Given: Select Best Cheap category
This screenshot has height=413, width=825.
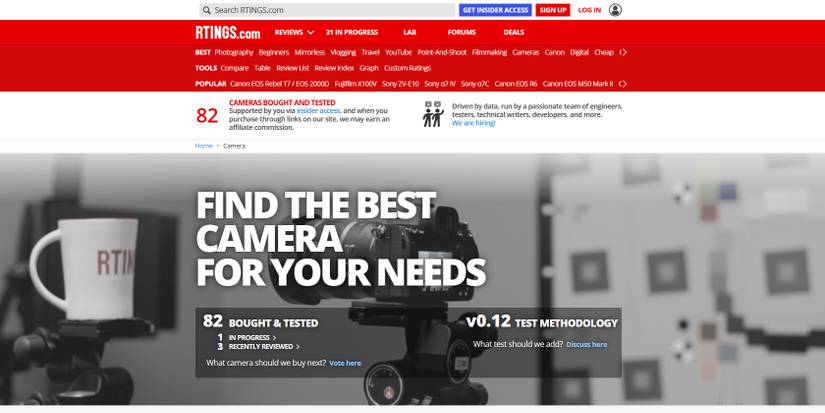Looking at the screenshot, I should click(604, 52).
